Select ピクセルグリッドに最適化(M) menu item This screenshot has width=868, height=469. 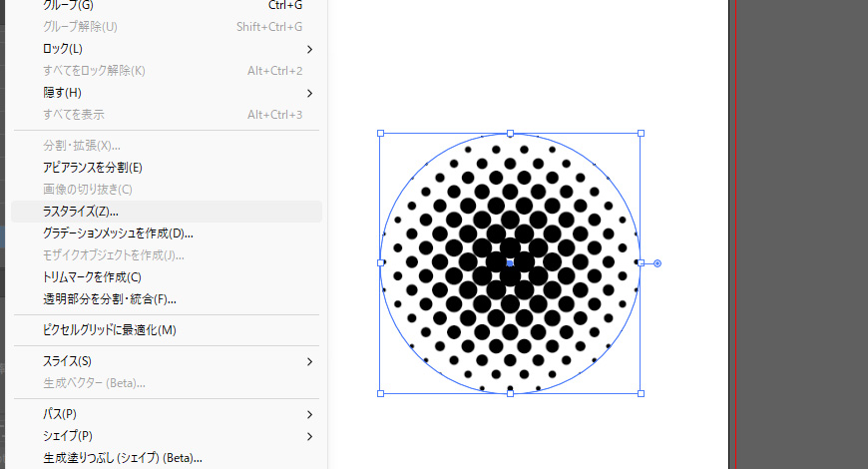[x=110, y=330]
